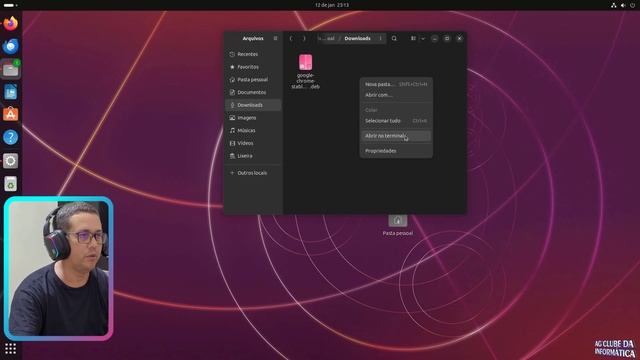Click the Files app icon in dock
This screenshot has width=640, height=360.
click(x=11, y=69)
